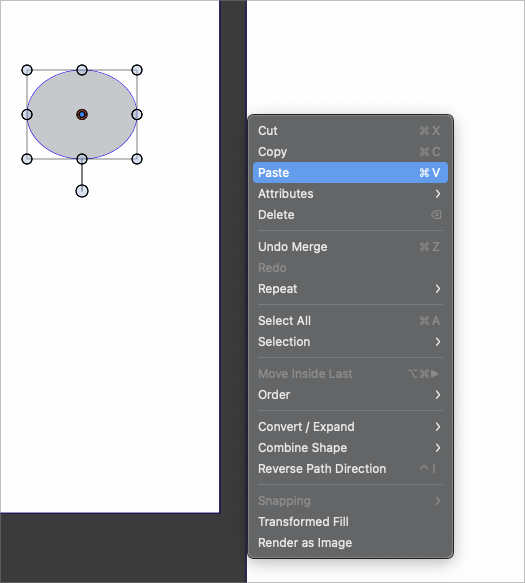Click the rotation handle below the ellipse
The width and height of the screenshot is (525, 583).
point(82,191)
